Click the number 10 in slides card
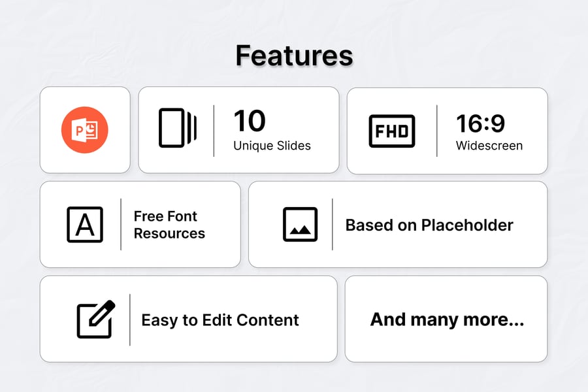 click(250, 121)
